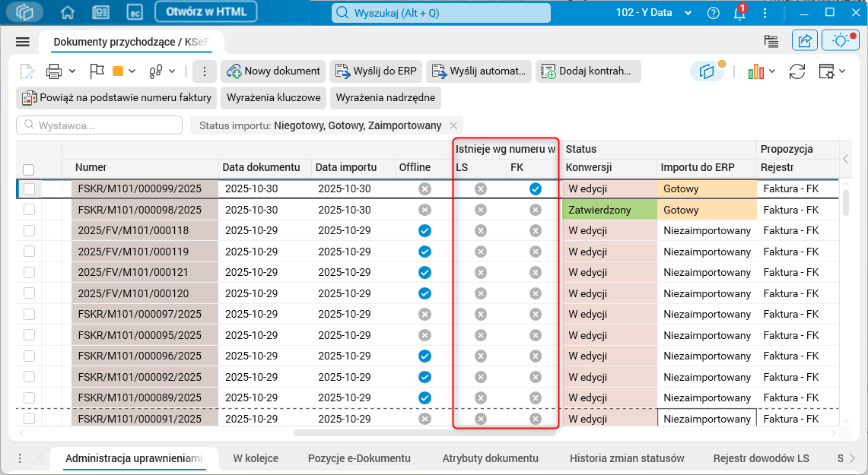Select checkbox for 2025/FV/M101/000118

[x=30, y=230]
